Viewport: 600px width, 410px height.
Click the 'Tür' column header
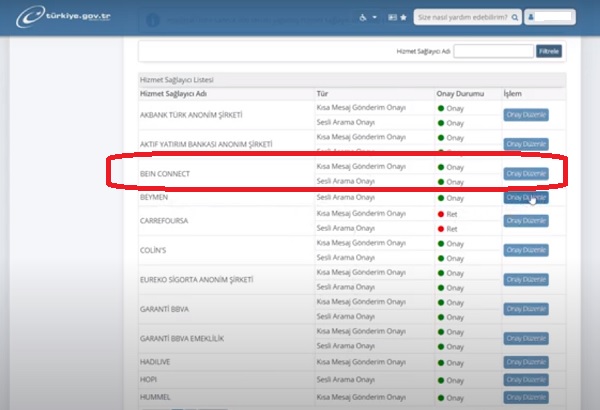coord(322,94)
